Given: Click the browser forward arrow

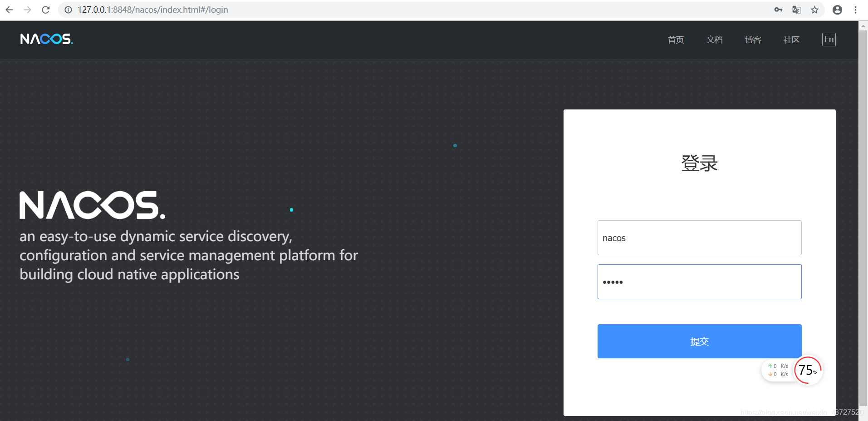Looking at the screenshot, I should (x=27, y=10).
